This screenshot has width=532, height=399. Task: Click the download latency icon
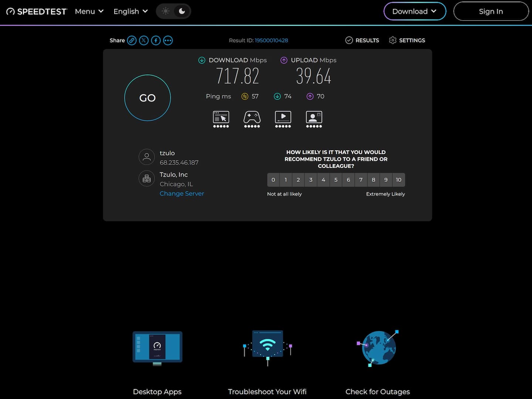[x=277, y=96]
